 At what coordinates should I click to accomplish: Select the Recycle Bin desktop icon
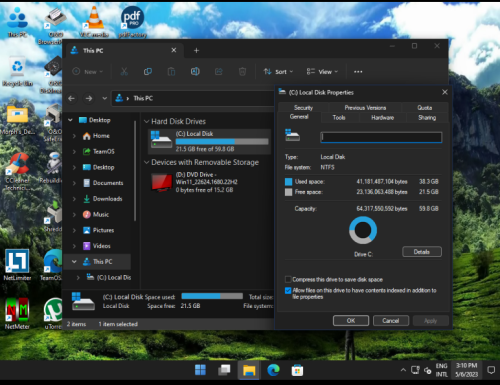pyautogui.click(x=17, y=71)
